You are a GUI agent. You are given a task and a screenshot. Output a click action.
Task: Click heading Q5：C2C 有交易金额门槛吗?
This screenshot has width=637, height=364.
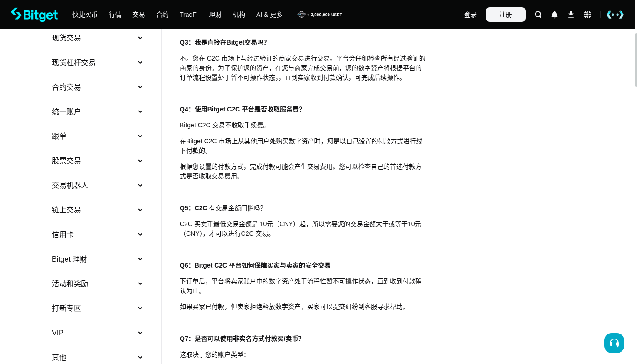222,208
